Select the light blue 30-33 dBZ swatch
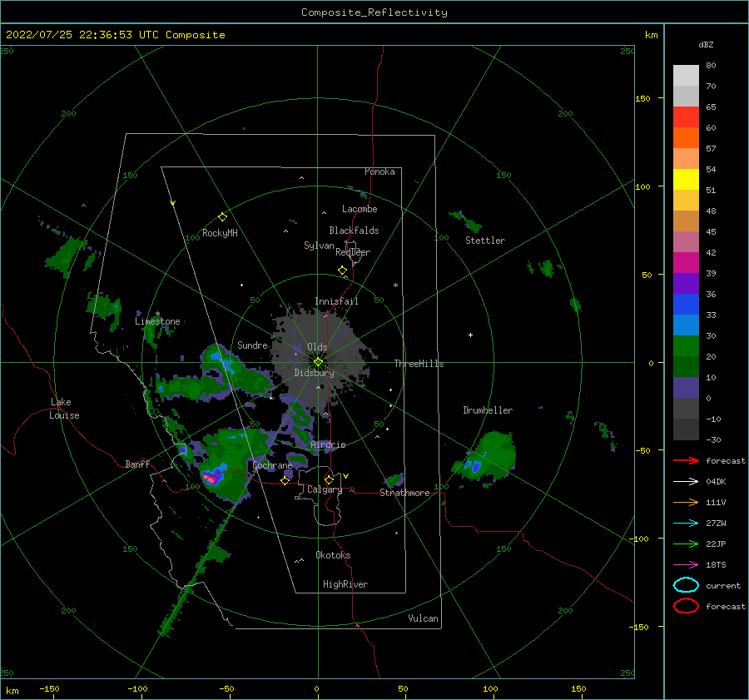Viewport: 749px width, 700px height. pyautogui.click(x=686, y=325)
